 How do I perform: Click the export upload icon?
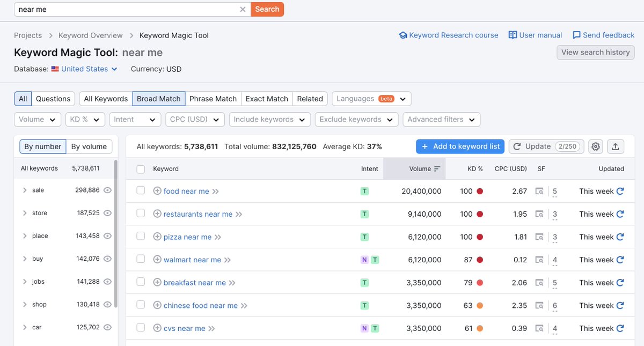coord(615,146)
